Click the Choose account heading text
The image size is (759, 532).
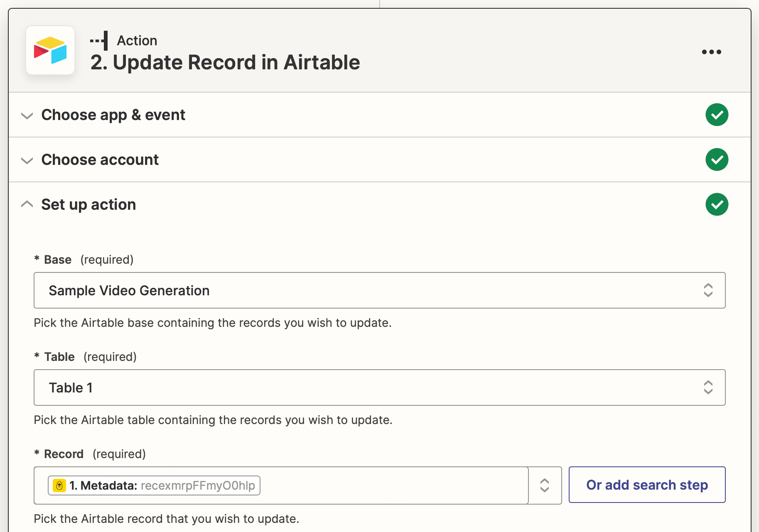[x=100, y=160]
